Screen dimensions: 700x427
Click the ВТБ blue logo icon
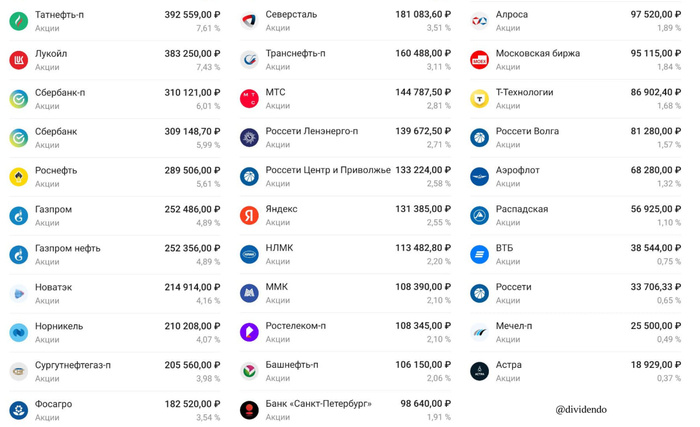[x=479, y=255]
